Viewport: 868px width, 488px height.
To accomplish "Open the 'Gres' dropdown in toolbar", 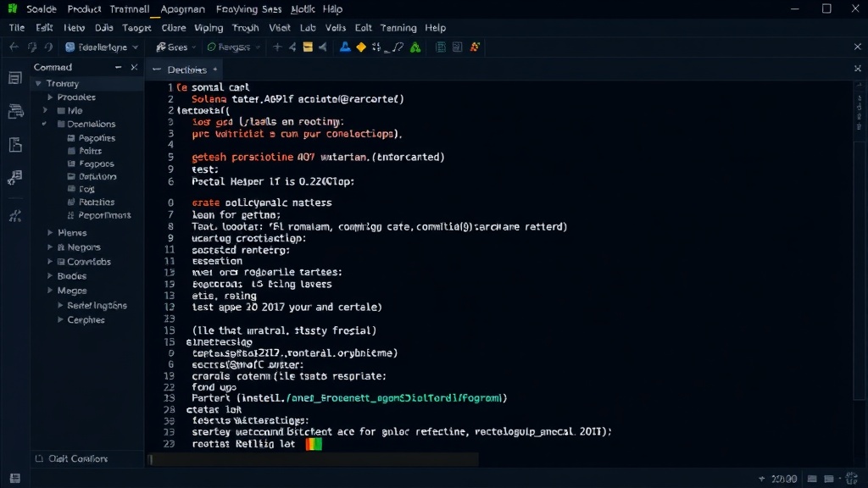I will 176,47.
